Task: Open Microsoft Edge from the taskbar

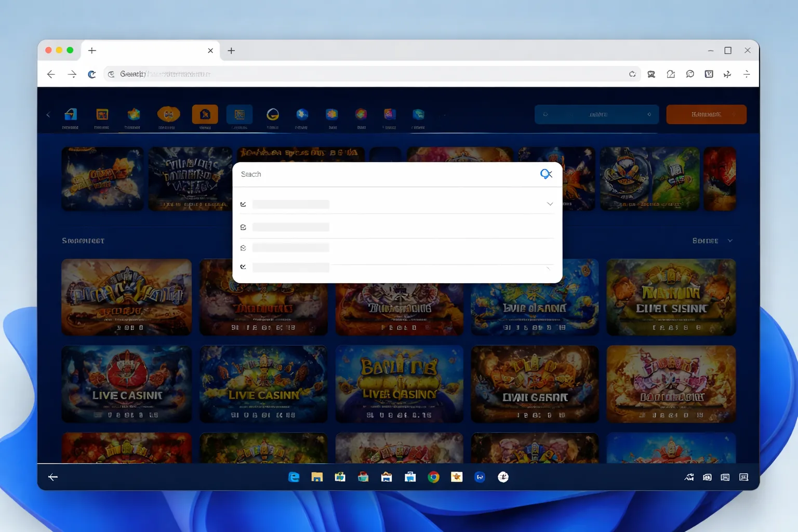Action: 294,477
